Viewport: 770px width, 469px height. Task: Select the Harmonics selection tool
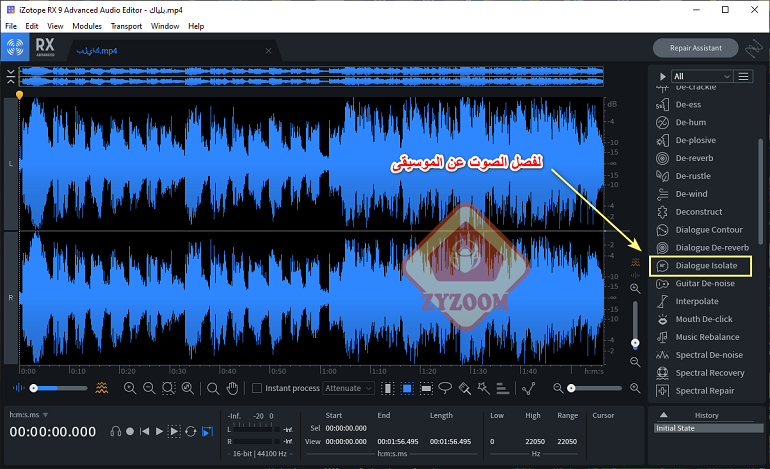(502, 388)
